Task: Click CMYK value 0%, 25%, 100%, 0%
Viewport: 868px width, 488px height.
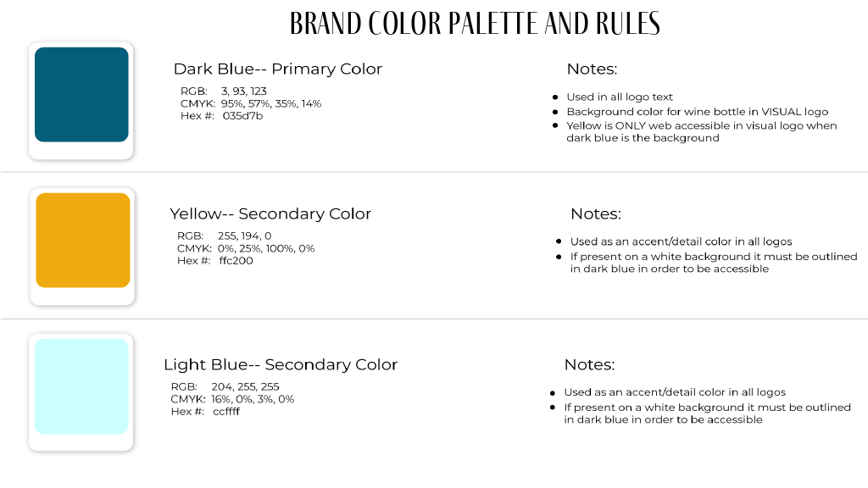Action: click(265, 249)
